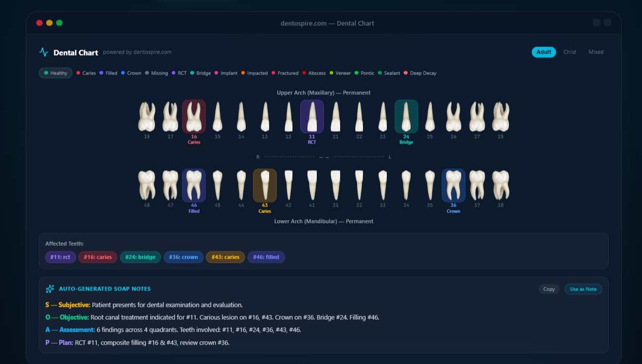The image size is (642, 364).
Task: Switch to the Adult dentition tab
Action: (x=544, y=52)
